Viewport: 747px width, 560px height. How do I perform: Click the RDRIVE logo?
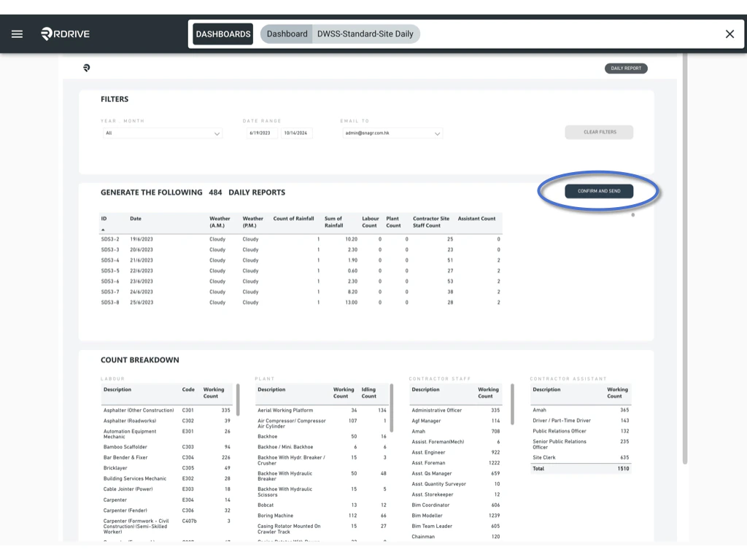pos(64,34)
